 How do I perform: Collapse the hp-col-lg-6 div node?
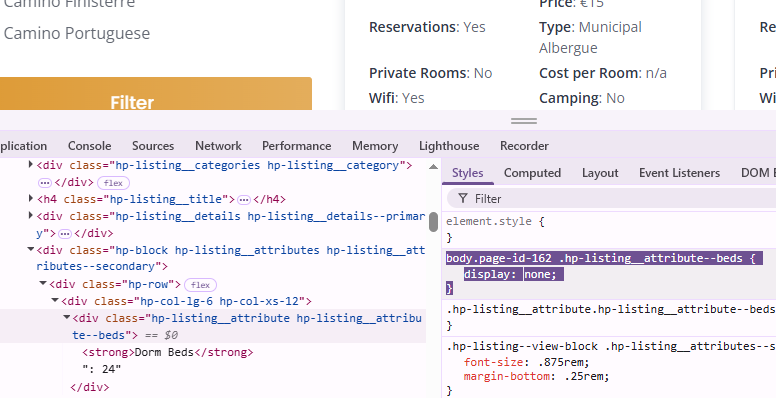[x=55, y=300]
